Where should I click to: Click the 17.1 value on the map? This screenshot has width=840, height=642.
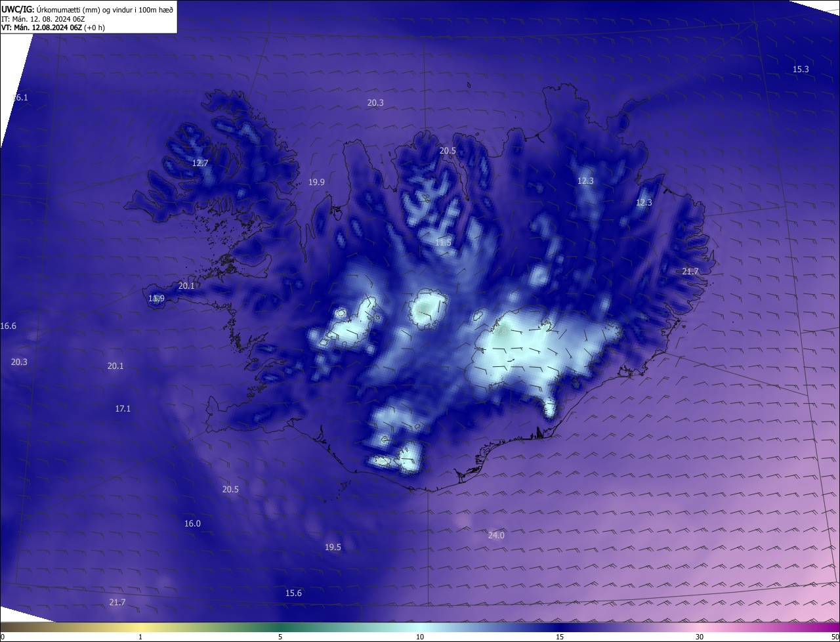pos(123,408)
